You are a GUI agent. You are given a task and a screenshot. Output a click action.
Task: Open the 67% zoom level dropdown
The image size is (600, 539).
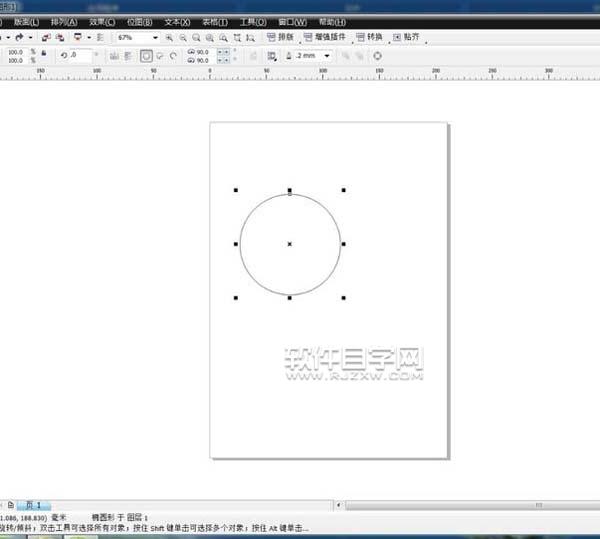tap(154, 37)
